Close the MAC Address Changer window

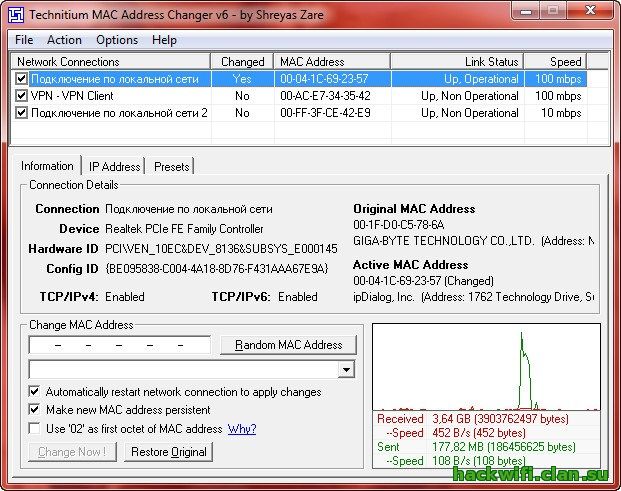point(590,10)
